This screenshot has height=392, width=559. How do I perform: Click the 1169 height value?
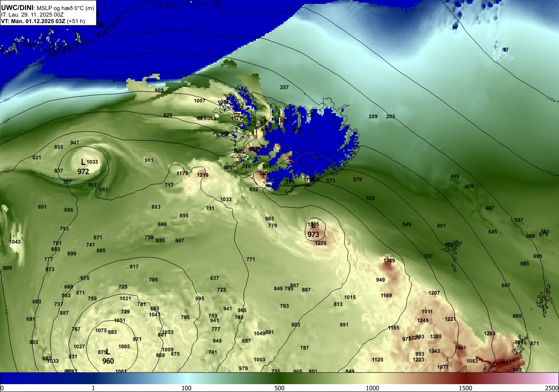(386, 296)
